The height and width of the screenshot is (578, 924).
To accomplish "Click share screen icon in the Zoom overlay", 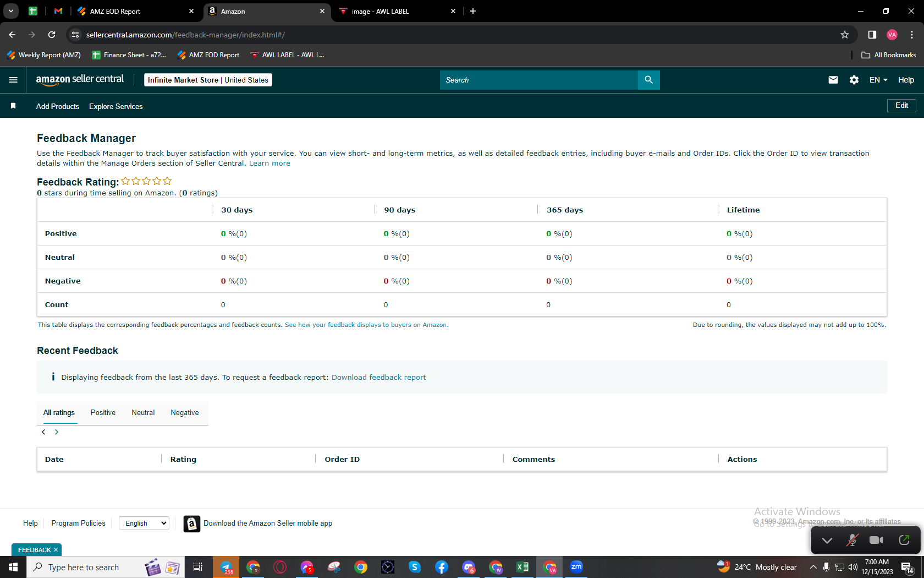I will point(904,540).
